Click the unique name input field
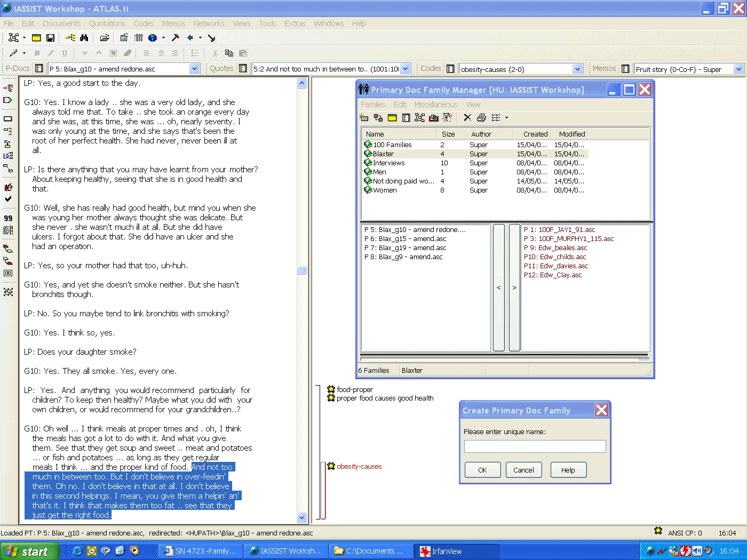Screen dimensions: 747x560 (535, 446)
